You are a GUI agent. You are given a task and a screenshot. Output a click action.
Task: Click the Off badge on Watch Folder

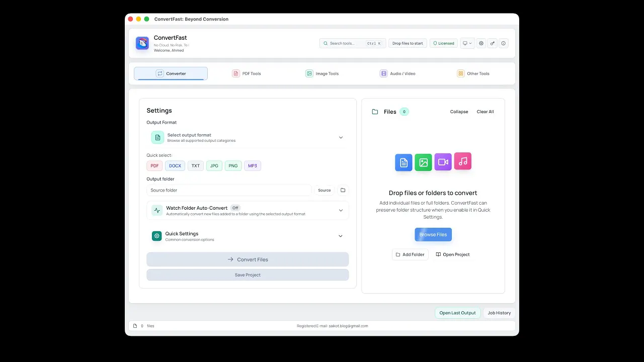(235, 208)
